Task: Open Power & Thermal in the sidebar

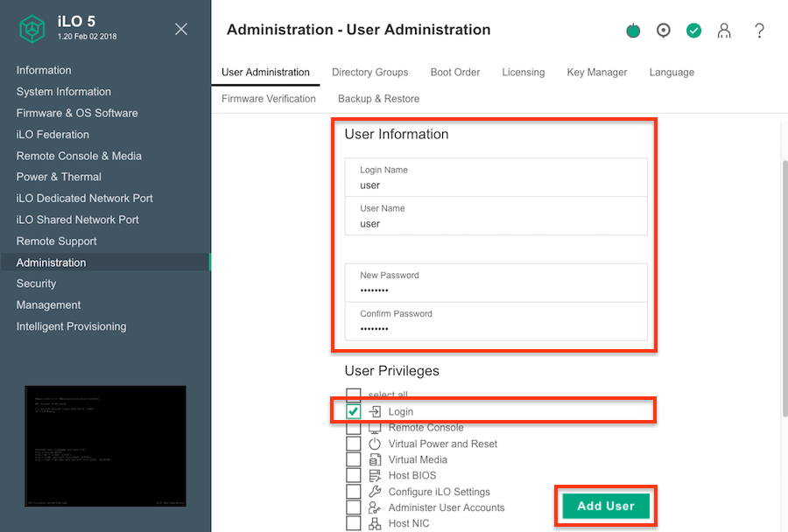Action: click(59, 177)
